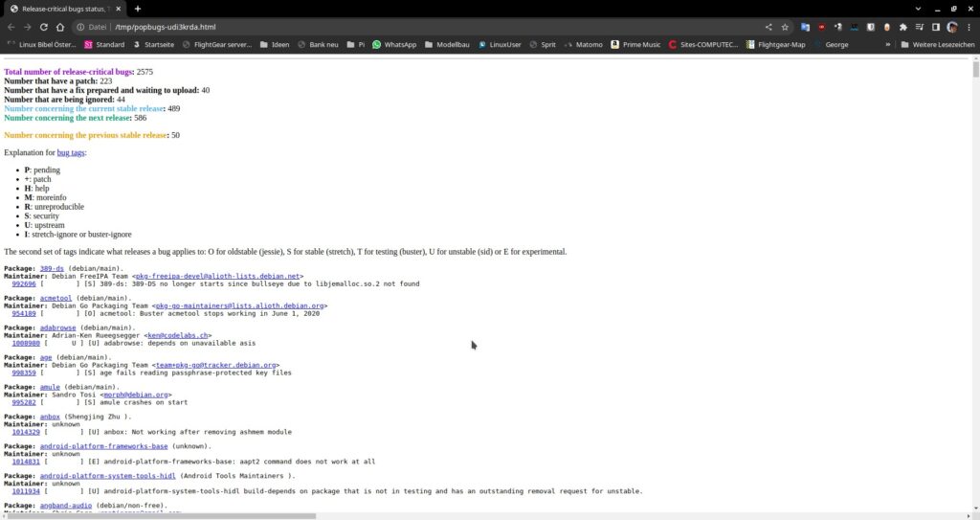Screen dimensions: 980x520
Task: Open the browser home page
Action: [60, 27]
